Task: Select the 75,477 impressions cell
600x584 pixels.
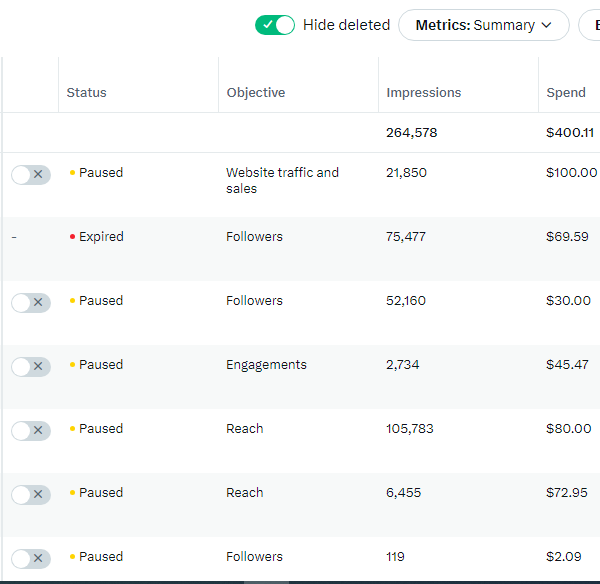Action: 406,237
